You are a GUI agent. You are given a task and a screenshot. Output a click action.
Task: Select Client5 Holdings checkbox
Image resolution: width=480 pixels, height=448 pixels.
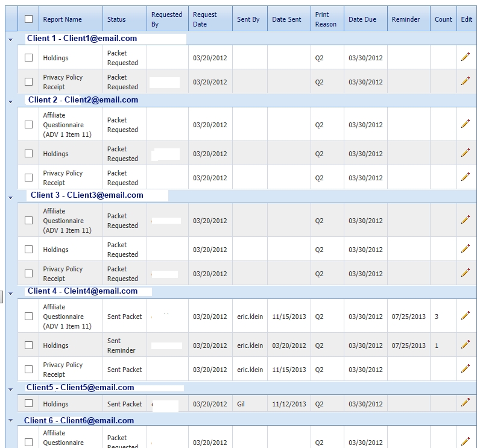(x=28, y=403)
